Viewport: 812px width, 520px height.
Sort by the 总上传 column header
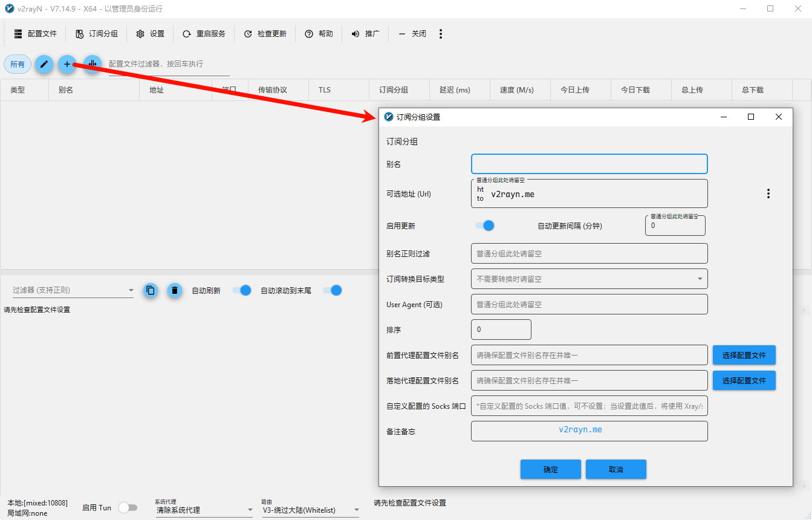701,89
